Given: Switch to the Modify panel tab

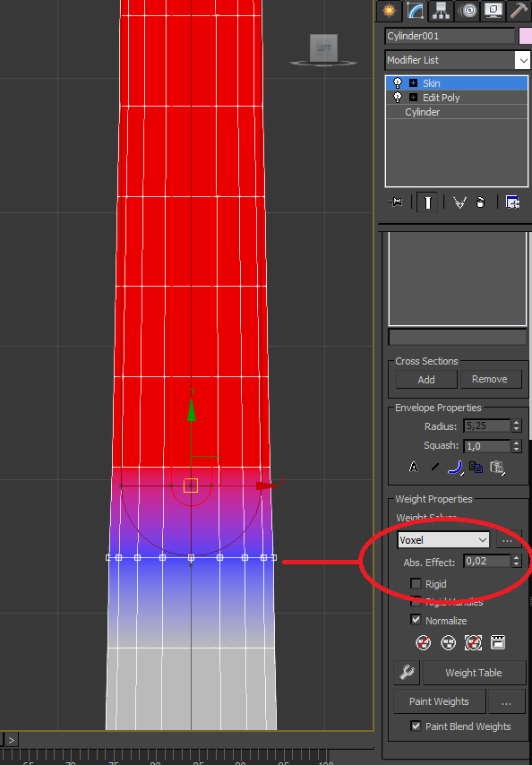Looking at the screenshot, I should click(x=415, y=11).
